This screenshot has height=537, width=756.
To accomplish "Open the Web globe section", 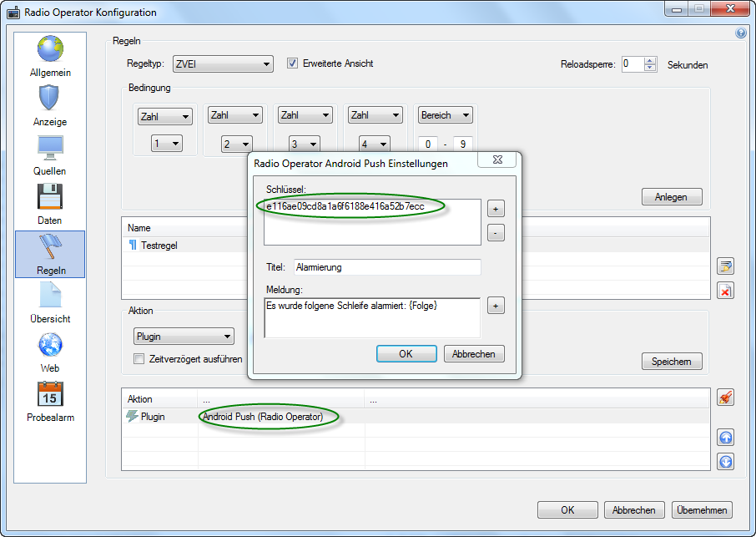I will point(50,352).
